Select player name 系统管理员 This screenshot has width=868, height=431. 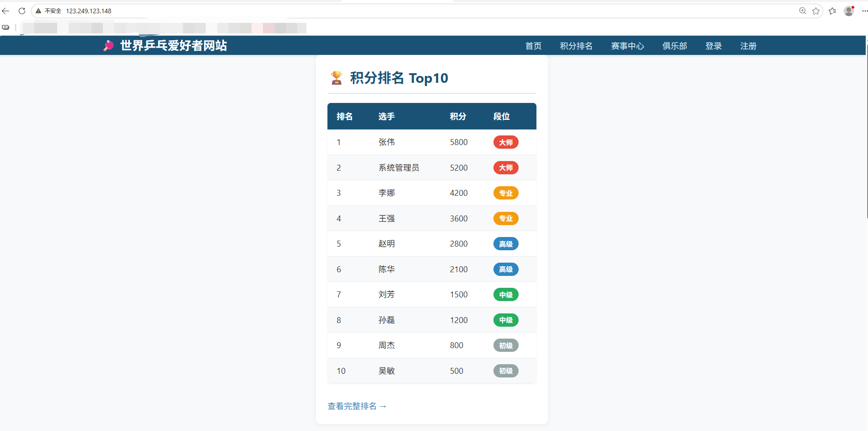pyautogui.click(x=399, y=168)
